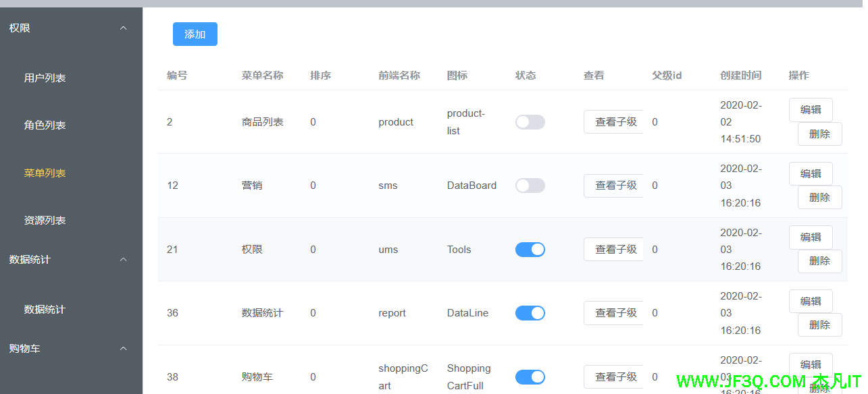Go to 资源列表 in the sidebar
Viewport: 868px width, 394px height.
pyautogui.click(x=45, y=221)
